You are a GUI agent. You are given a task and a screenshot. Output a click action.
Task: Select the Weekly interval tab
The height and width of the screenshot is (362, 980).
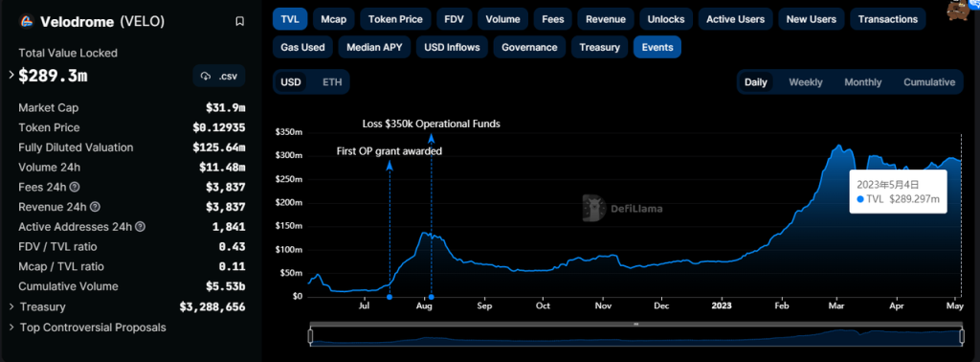805,82
